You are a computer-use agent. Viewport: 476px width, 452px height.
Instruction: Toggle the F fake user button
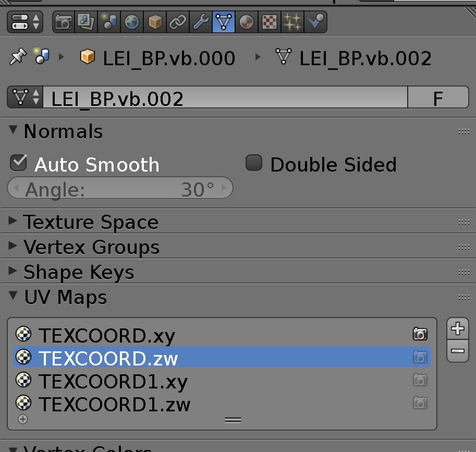438,97
